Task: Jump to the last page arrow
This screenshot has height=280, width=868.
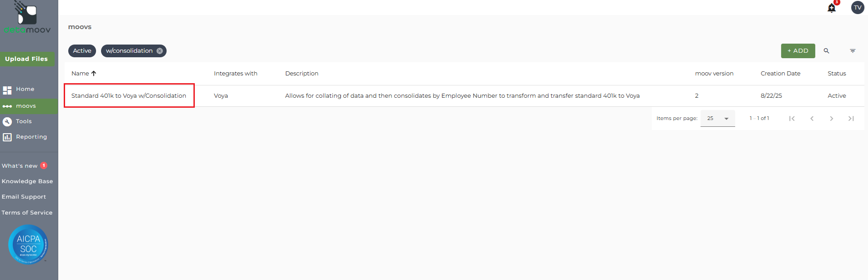Action: [851, 119]
